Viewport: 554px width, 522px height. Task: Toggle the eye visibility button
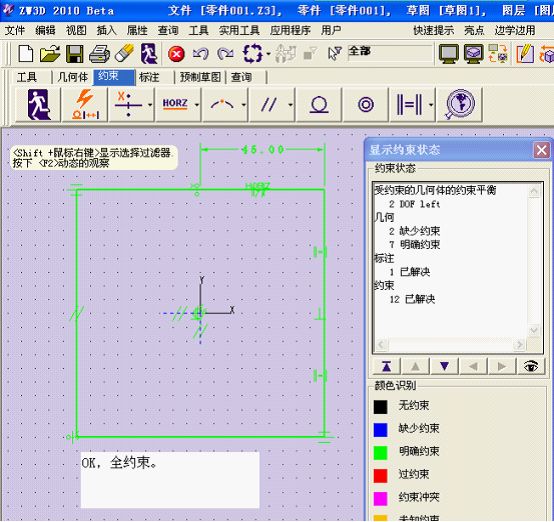click(531, 366)
